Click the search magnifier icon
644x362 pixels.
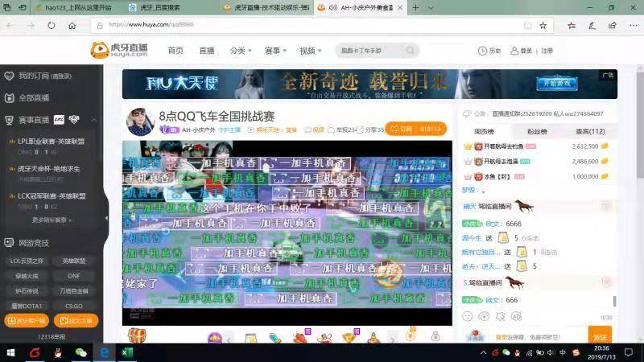411,51
